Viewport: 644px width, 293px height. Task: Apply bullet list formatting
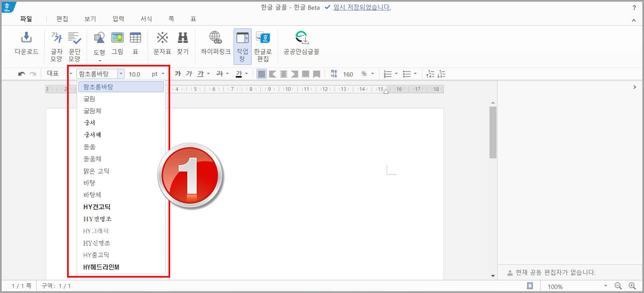pos(407,74)
